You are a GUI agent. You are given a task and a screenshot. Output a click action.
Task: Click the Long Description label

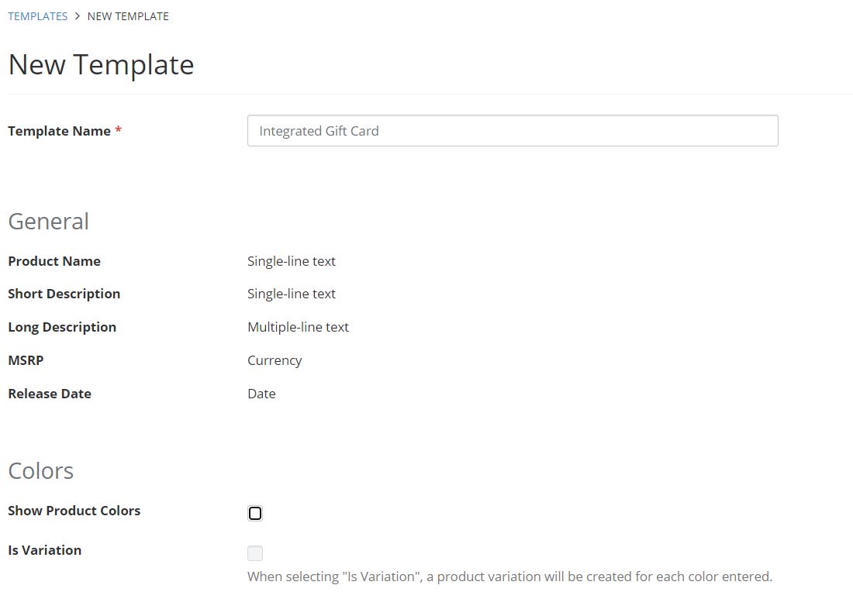(x=62, y=327)
